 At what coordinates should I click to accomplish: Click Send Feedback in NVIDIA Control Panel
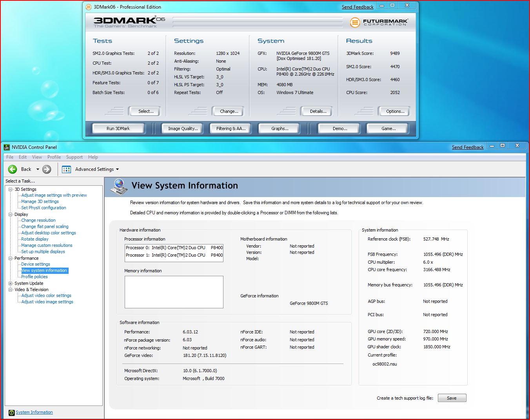click(468, 147)
